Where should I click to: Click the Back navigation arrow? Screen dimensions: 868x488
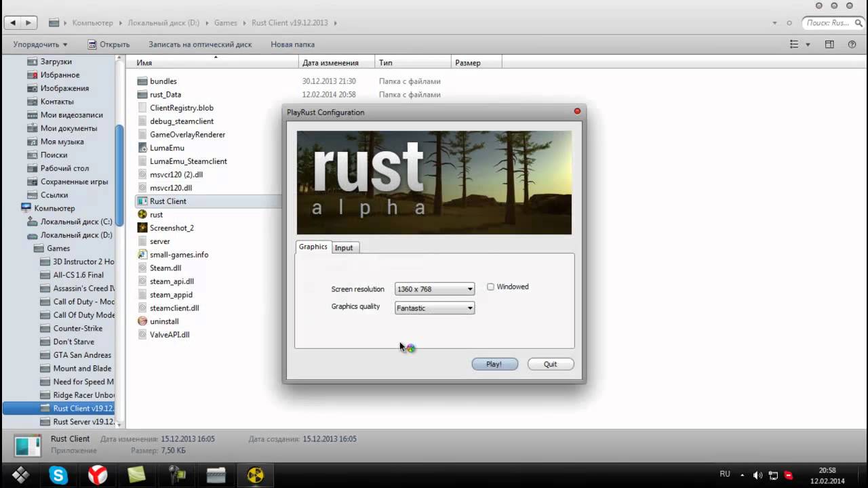(13, 22)
